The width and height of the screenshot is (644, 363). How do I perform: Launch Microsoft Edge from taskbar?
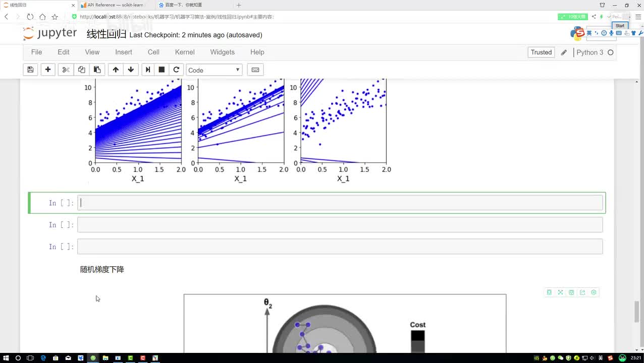[43, 358]
